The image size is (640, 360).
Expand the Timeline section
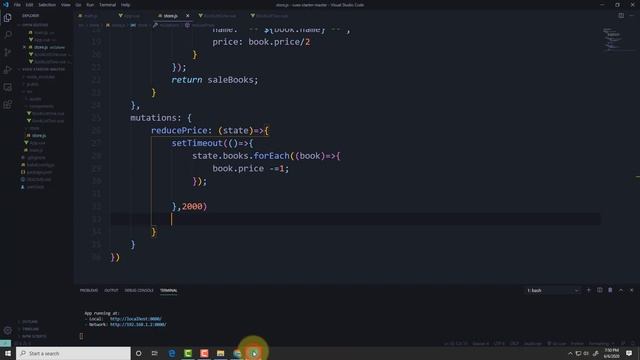(x=31, y=329)
